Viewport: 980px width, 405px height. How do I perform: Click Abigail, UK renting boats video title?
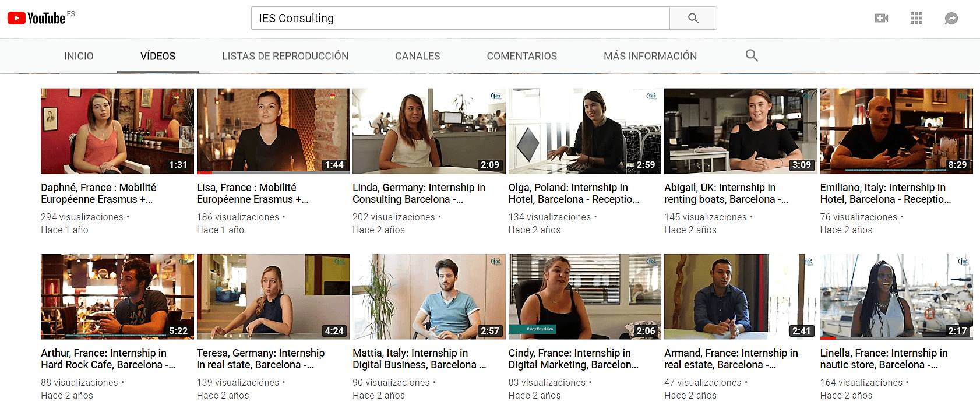[x=726, y=193]
